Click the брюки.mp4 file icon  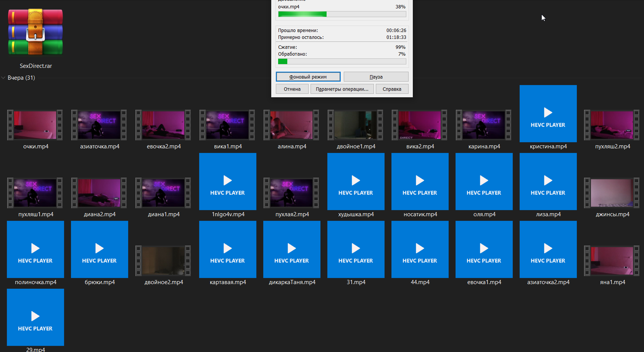(99, 249)
